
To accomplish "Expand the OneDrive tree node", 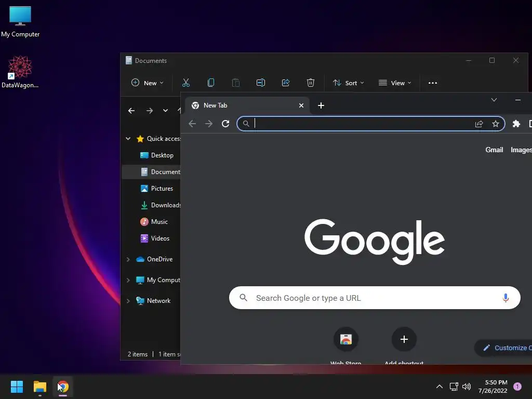I will tap(128, 259).
